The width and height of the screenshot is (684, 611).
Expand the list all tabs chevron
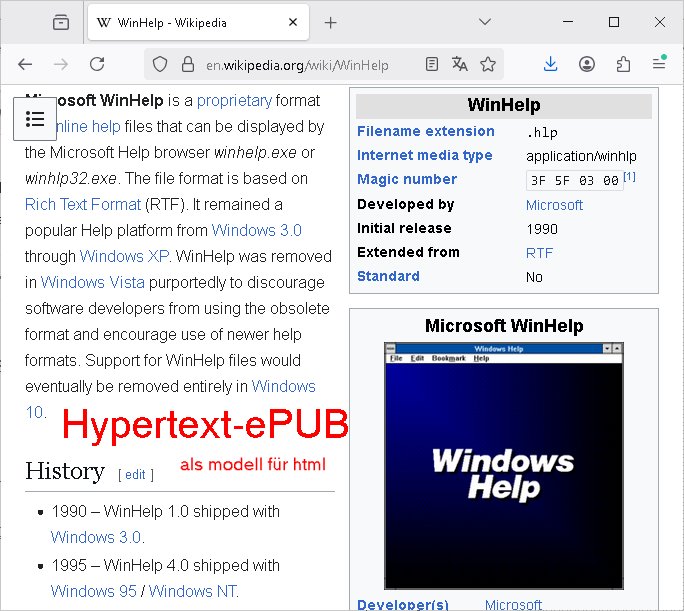(x=485, y=22)
